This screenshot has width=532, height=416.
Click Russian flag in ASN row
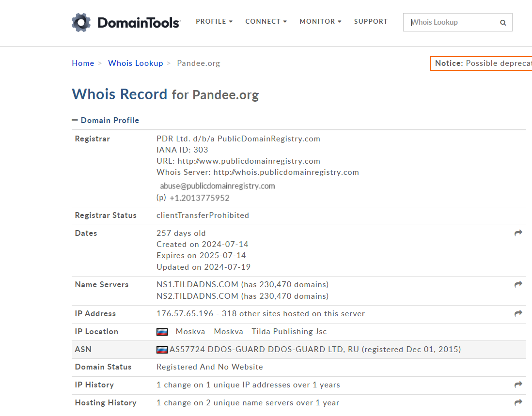(162, 350)
